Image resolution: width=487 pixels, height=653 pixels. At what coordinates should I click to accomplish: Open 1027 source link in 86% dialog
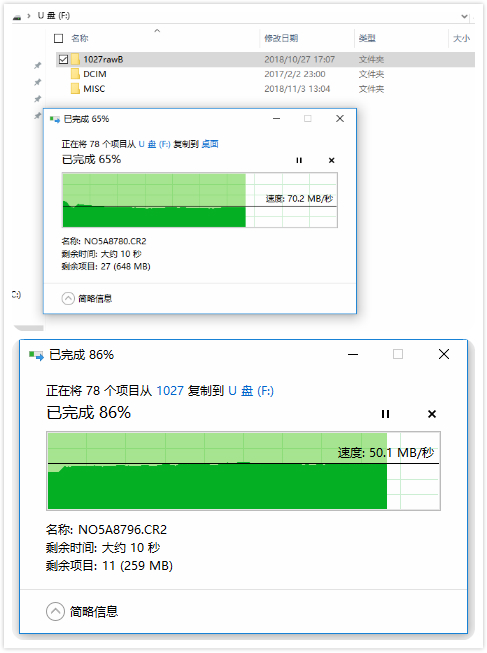point(170,391)
